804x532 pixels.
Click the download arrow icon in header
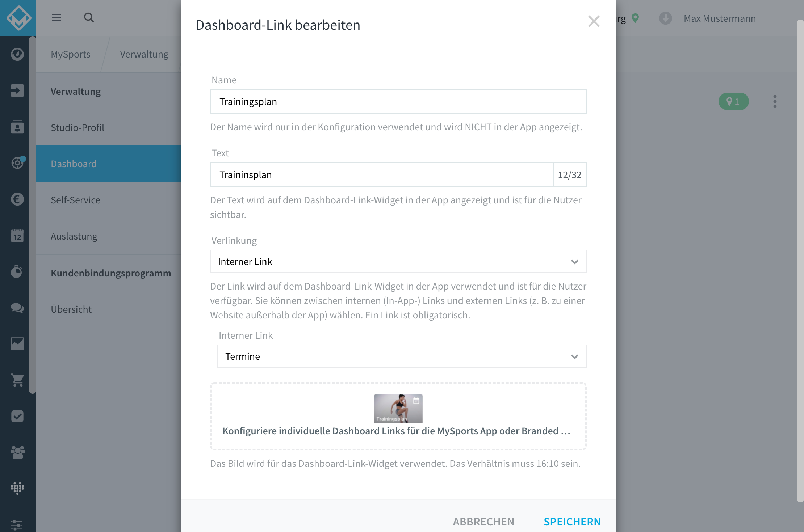tap(665, 18)
